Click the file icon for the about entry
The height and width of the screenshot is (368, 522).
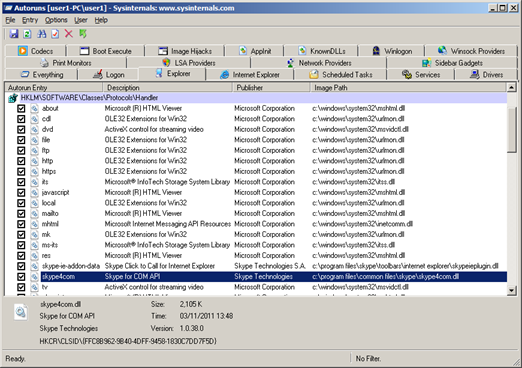[x=35, y=108]
